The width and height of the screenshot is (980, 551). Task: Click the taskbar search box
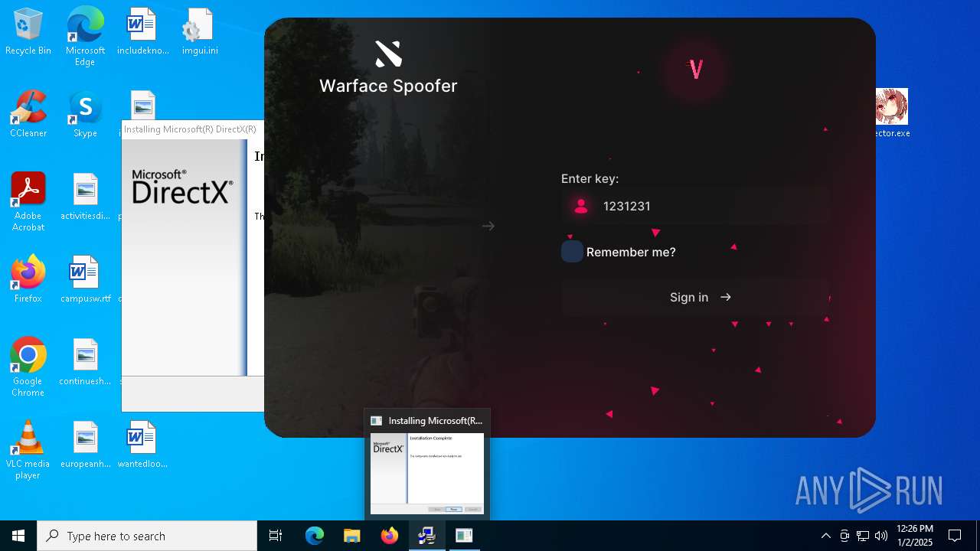point(147,536)
